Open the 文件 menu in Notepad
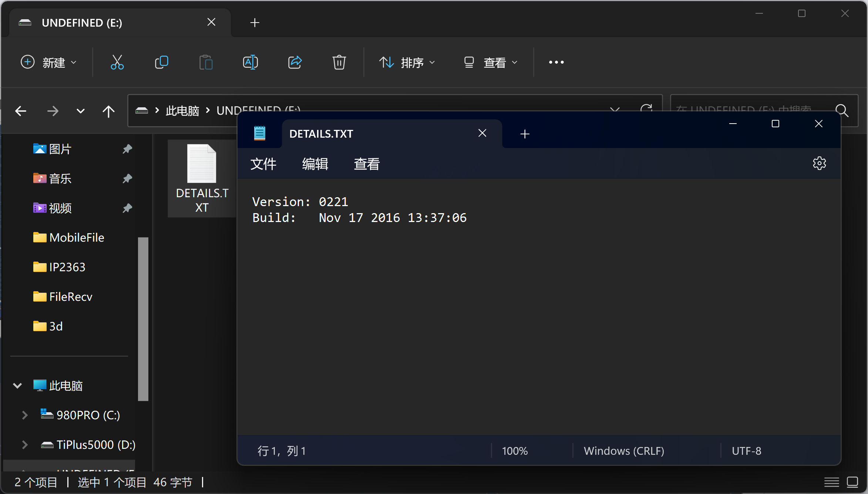868x494 pixels. point(263,164)
